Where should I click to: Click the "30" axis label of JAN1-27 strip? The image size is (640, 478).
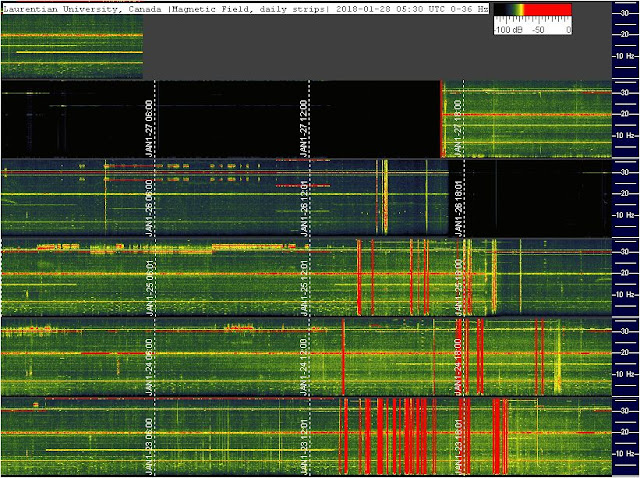[624, 93]
